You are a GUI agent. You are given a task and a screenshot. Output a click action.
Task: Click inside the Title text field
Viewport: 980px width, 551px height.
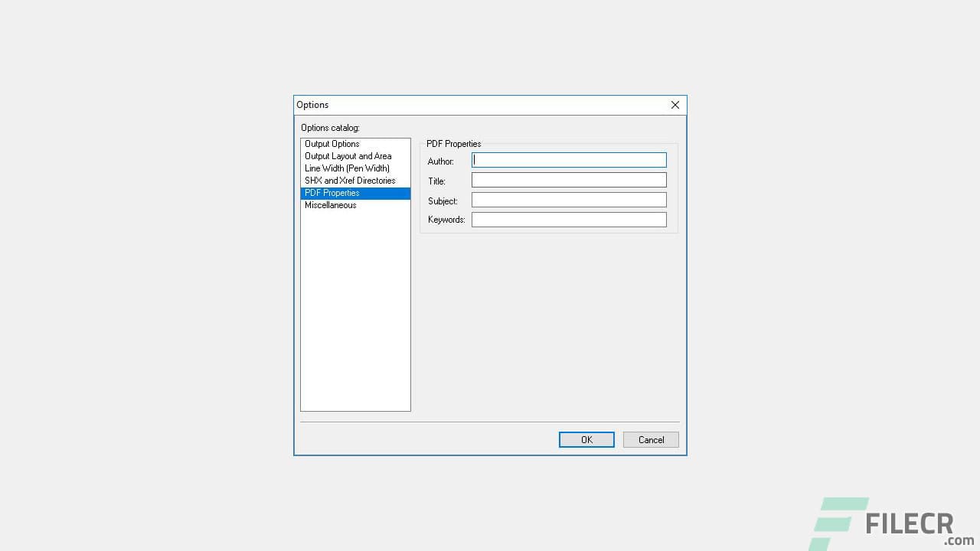click(x=568, y=180)
